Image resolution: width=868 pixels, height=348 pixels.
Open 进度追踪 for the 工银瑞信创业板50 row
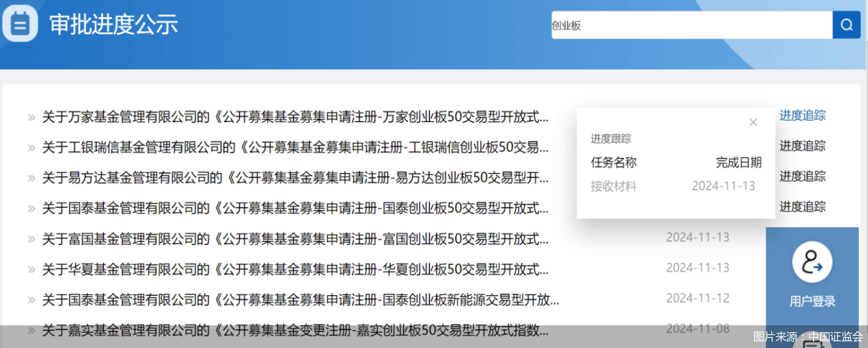tap(802, 146)
